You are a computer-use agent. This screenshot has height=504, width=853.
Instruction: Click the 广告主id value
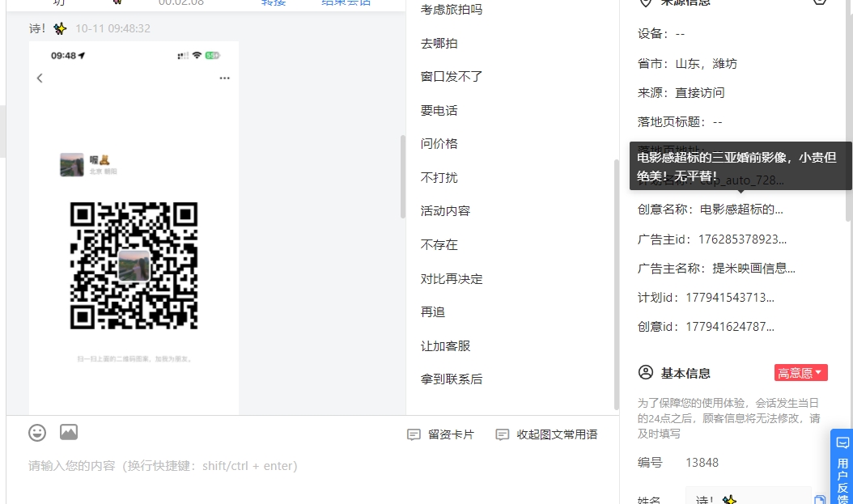(x=742, y=239)
